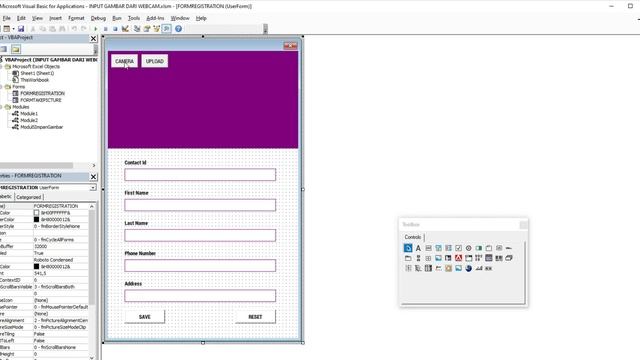Click the Contact Id text box

coord(200,175)
